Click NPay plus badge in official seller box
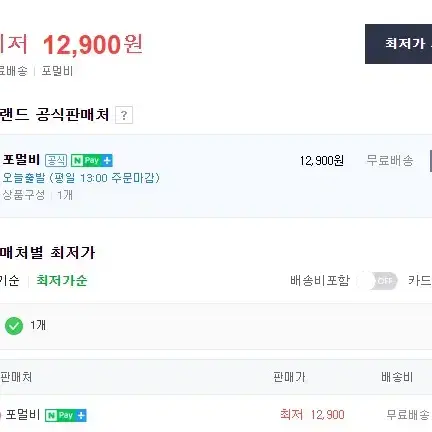432x432 pixels. 92,161
